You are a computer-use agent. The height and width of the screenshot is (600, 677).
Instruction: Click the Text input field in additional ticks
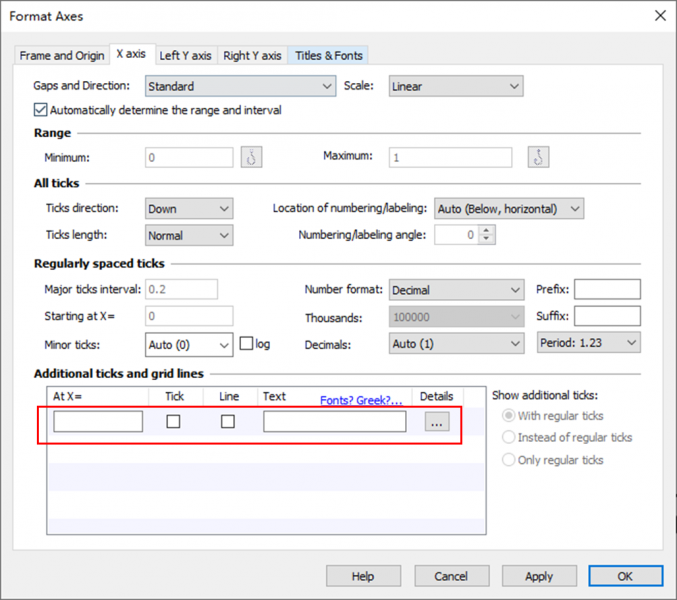tap(335, 421)
